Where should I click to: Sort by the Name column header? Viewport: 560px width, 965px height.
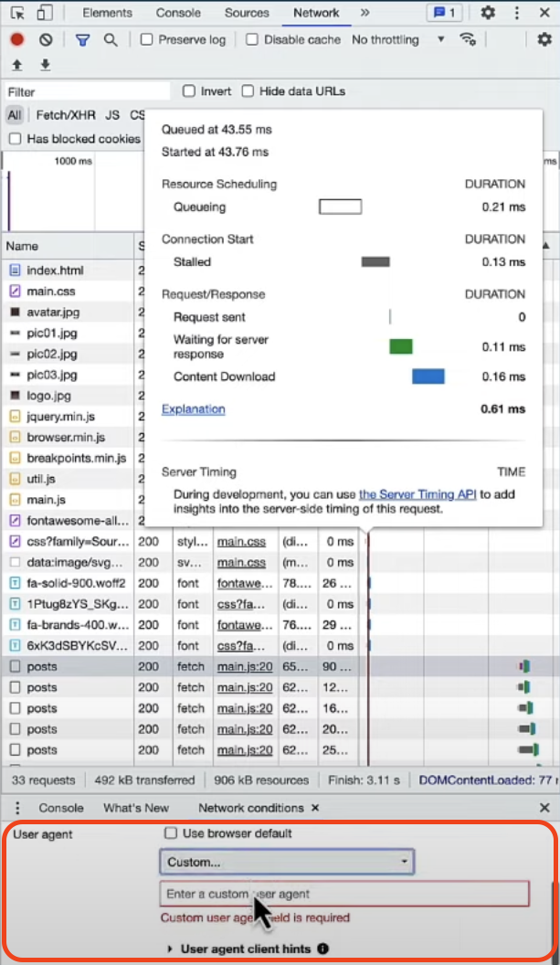[x=67, y=246]
